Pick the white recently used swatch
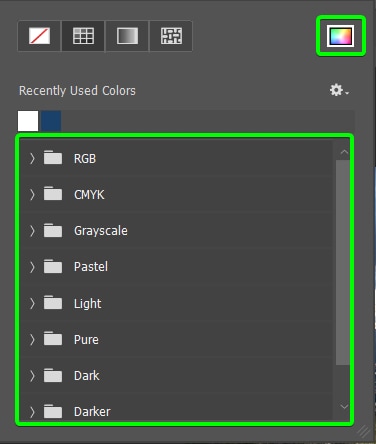Viewport: 376px width, 444px height. (28, 121)
